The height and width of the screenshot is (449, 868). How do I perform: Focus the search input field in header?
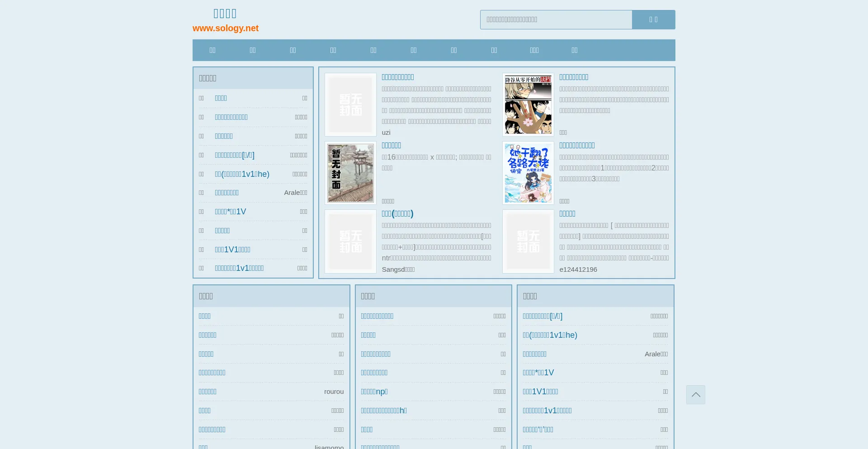(x=556, y=20)
